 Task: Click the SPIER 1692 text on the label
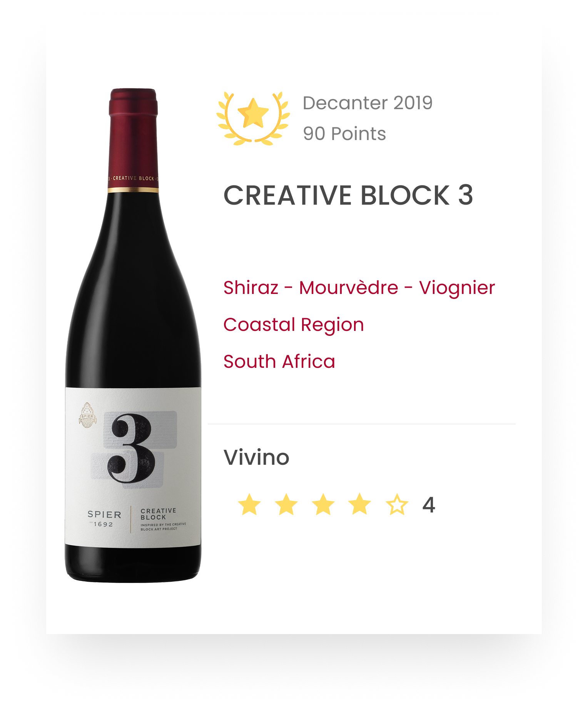pyautogui.click(x=104, y=519)
